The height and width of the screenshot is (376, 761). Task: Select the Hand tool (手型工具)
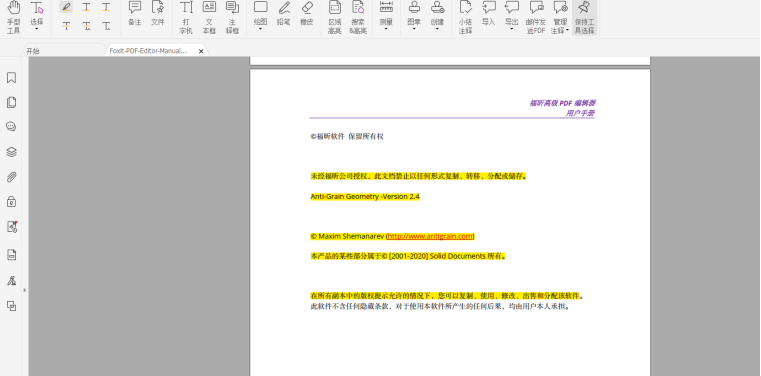[x=14, y=16]
